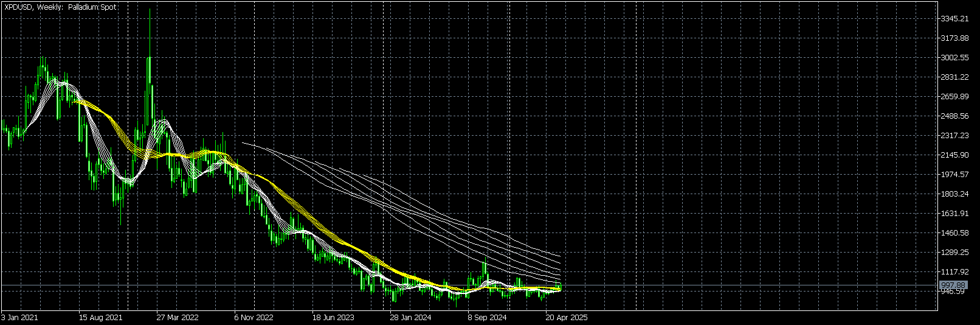This screenshot has height=325, width=980.
Task: Click the '3 Jan 2021' date label
Action: coord(20,317)
